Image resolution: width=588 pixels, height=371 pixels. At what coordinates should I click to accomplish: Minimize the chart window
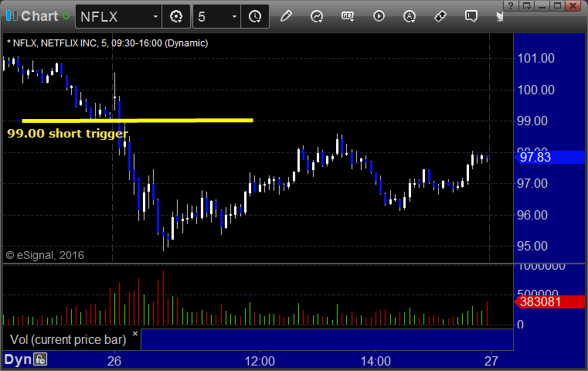[542, 5]
